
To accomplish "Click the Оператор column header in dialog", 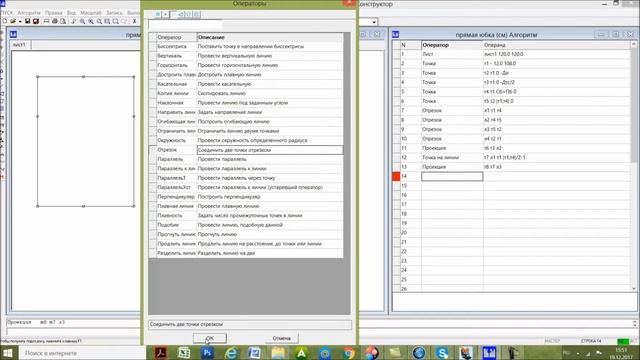I will pos(176,37).
